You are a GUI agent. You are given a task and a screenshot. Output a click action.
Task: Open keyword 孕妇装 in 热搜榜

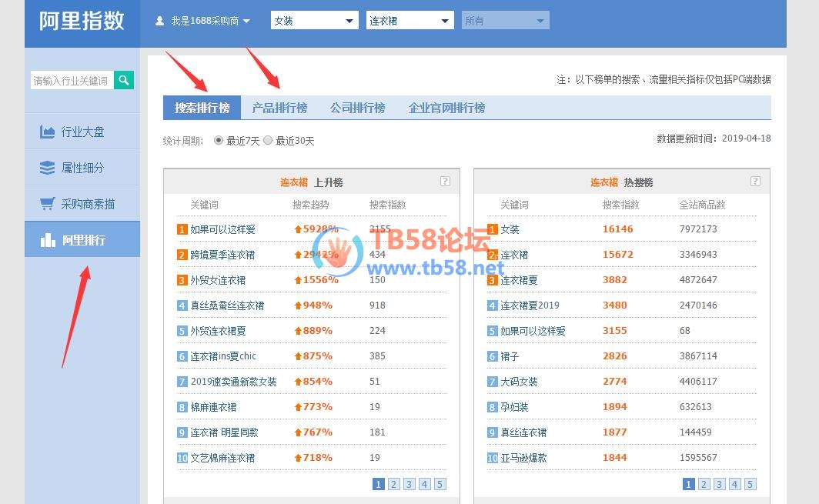click(514, 407)
